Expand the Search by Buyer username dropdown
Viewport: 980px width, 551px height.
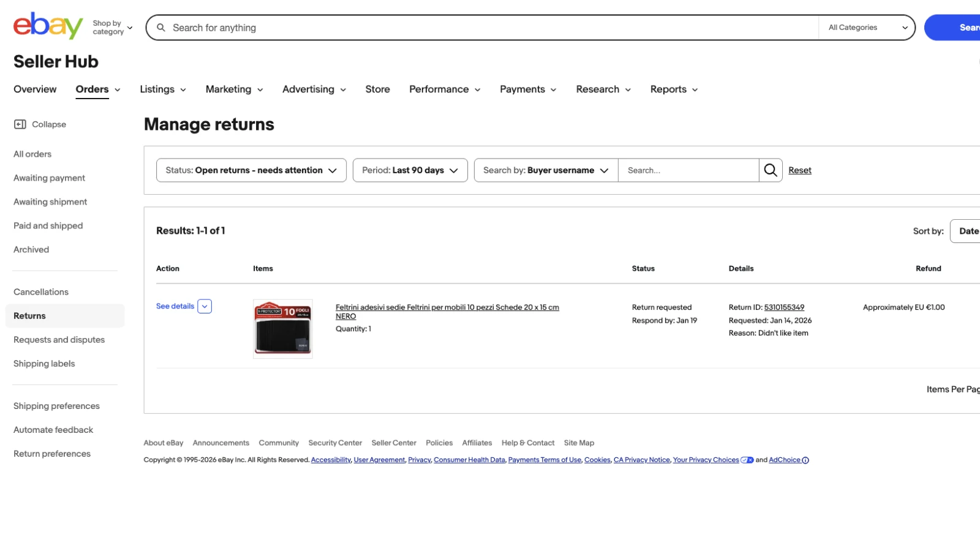(x=545, y=170)
